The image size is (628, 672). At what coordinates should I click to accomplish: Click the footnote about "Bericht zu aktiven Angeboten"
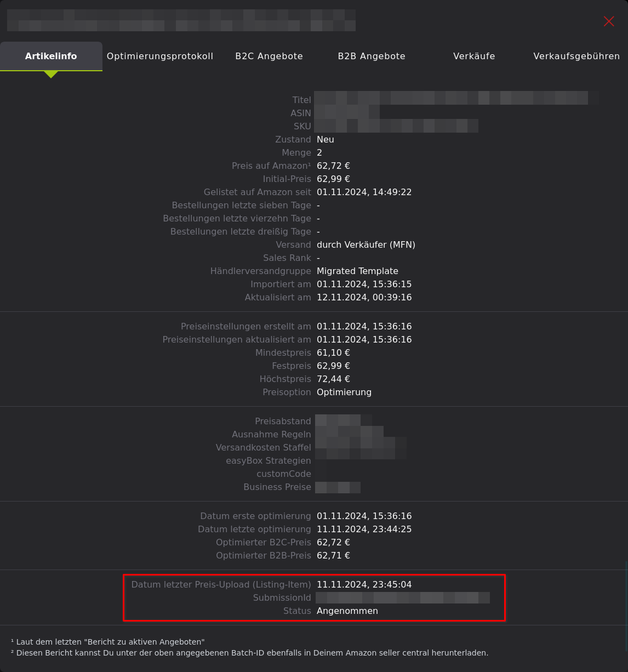[x=107, y=641]
